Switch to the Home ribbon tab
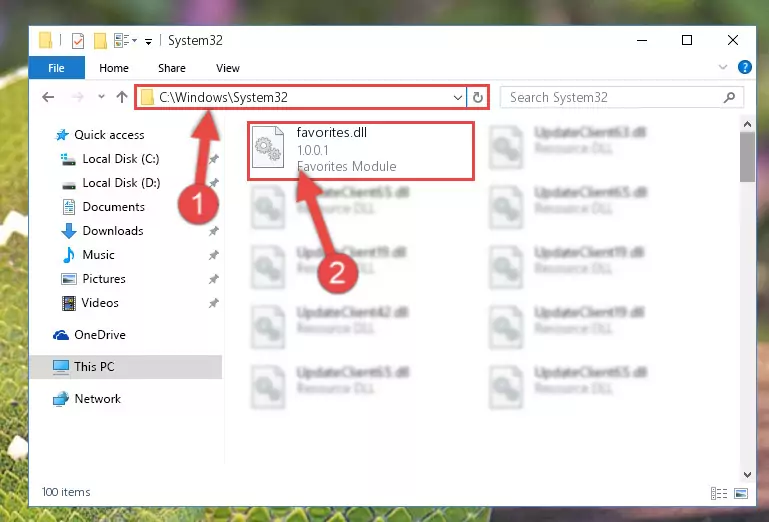 click(114, 68)
